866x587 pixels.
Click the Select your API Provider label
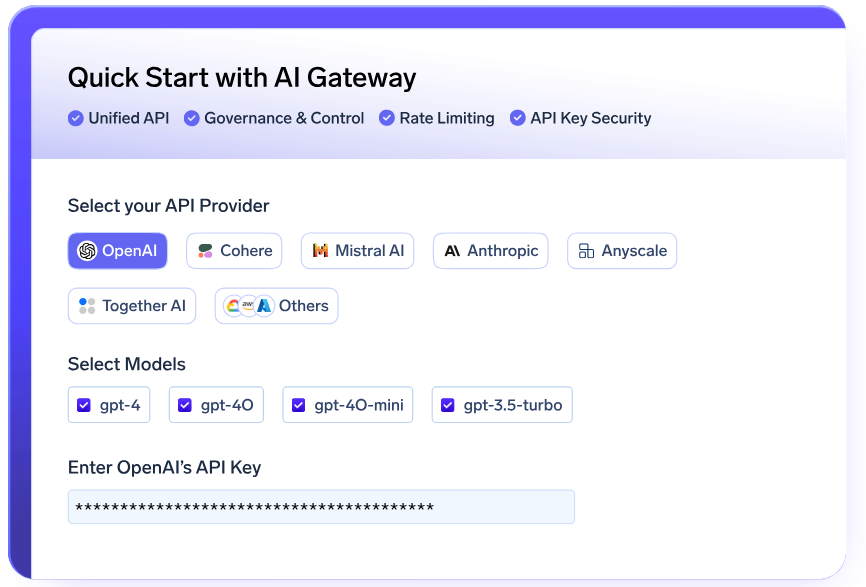[x=168, y=206]
